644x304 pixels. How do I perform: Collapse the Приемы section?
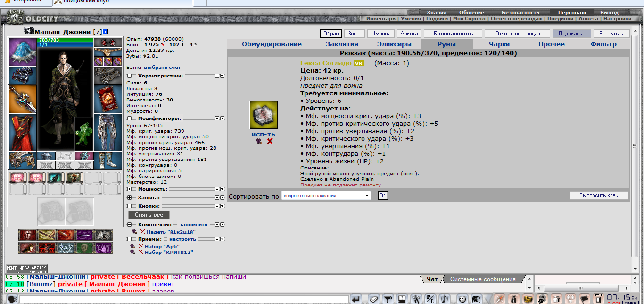[x=130, y=239]
